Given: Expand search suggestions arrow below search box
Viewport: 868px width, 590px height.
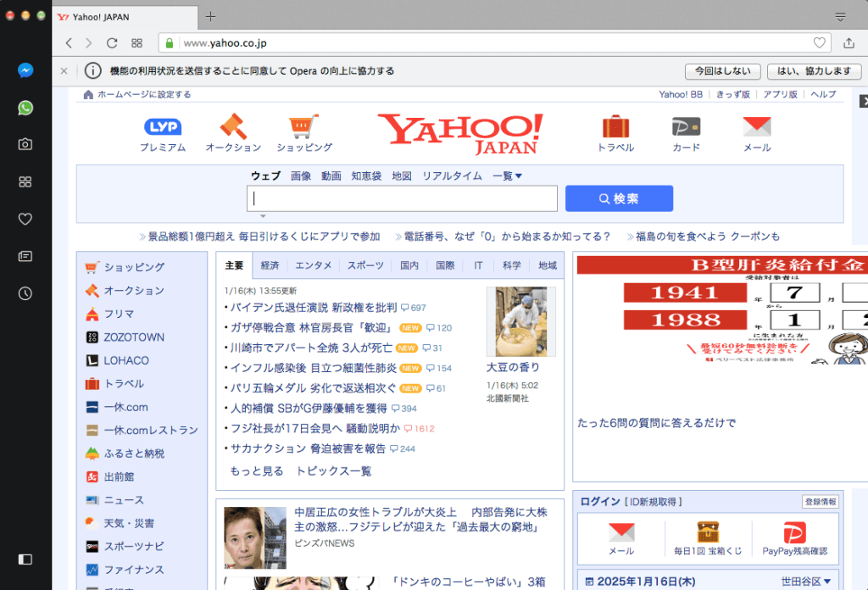Looking at the screenshot, I should click(x=264, y=216).
